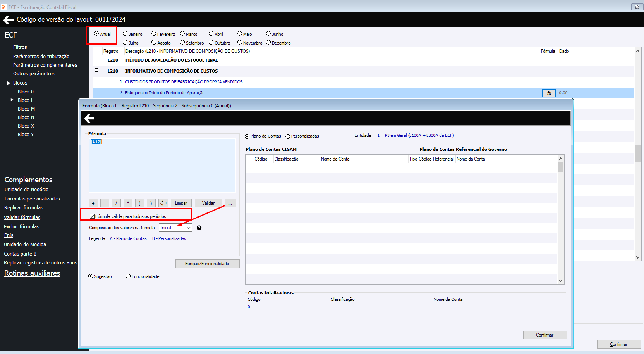Select Bloco N in the sidebar
Screen dimensions: 644x354
[26, 117]
